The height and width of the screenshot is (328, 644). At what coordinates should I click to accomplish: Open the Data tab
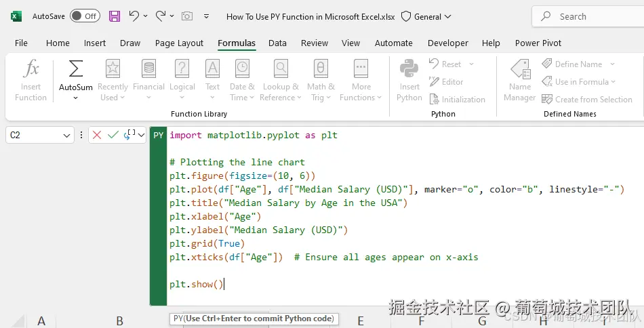click(278, 43)
